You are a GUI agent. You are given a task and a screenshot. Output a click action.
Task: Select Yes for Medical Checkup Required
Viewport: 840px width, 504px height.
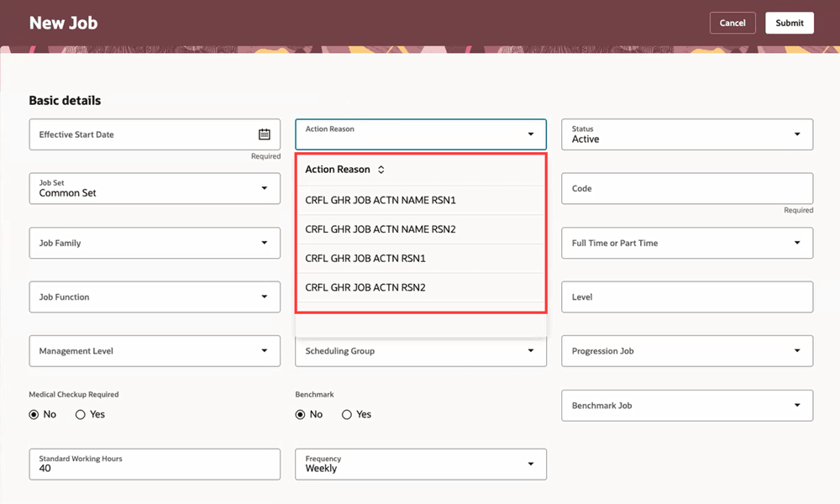click(x=80, y=414)
